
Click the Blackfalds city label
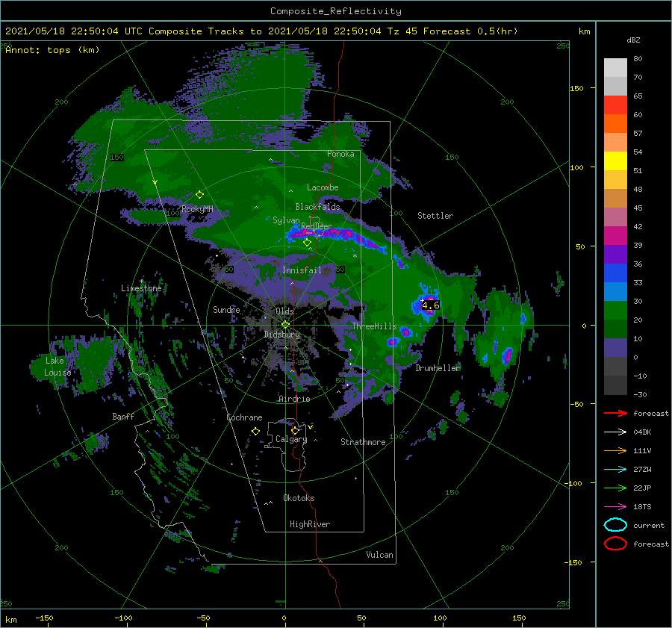317,207
